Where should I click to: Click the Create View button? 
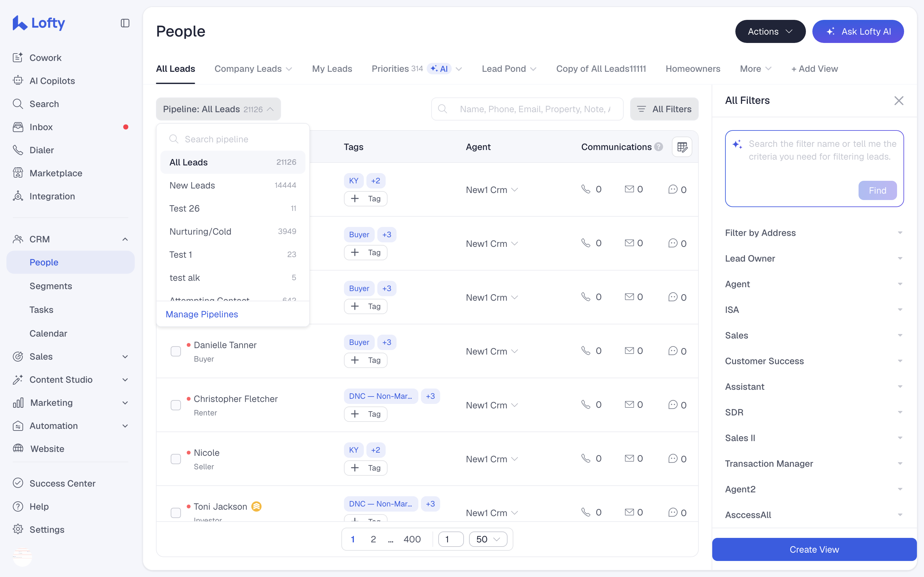tap(814, 549)
